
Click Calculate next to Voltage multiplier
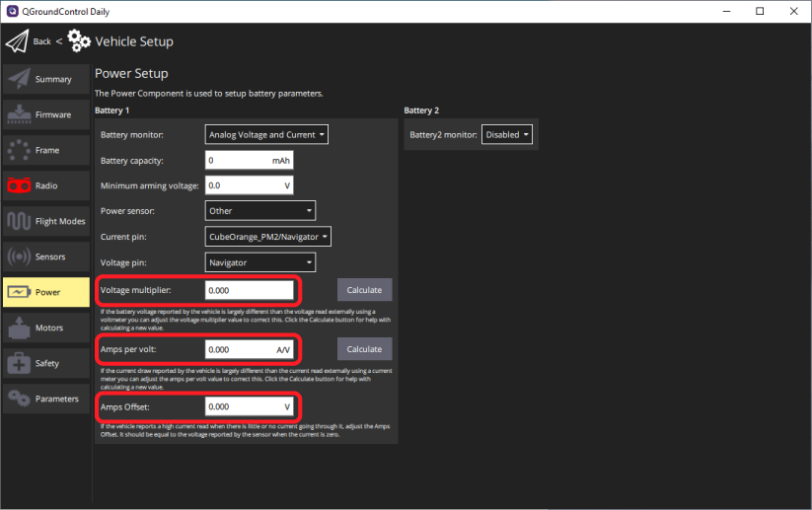pyautogui.click(x=364, y=290)
